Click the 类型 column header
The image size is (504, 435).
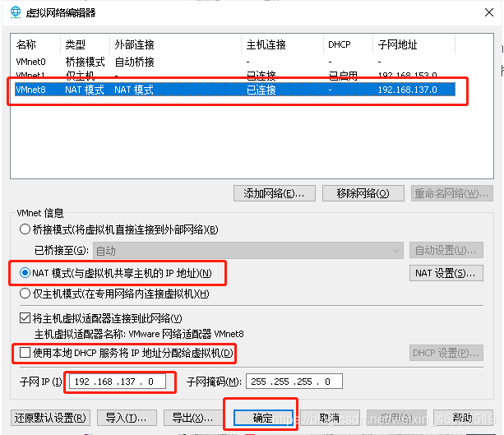coord(85,44)
